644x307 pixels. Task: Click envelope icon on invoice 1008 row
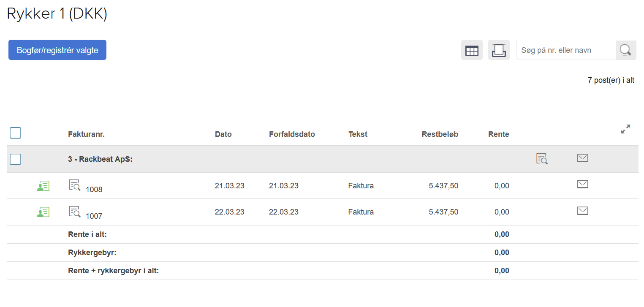coord(582,184)
